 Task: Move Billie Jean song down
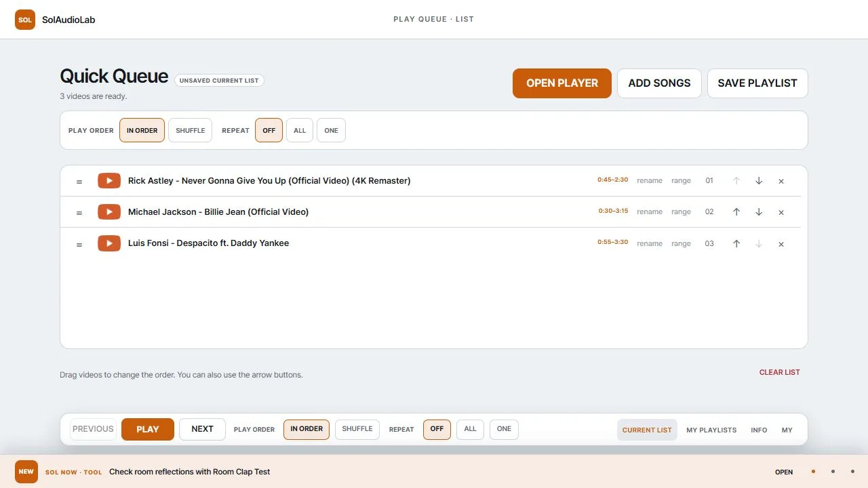point(759,212)
